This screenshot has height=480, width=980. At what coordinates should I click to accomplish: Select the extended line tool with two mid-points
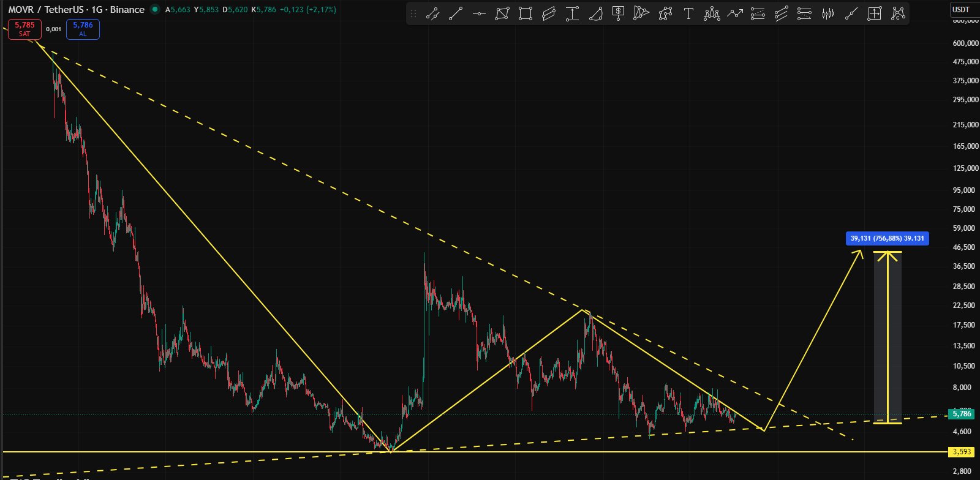tap(432, 13)
